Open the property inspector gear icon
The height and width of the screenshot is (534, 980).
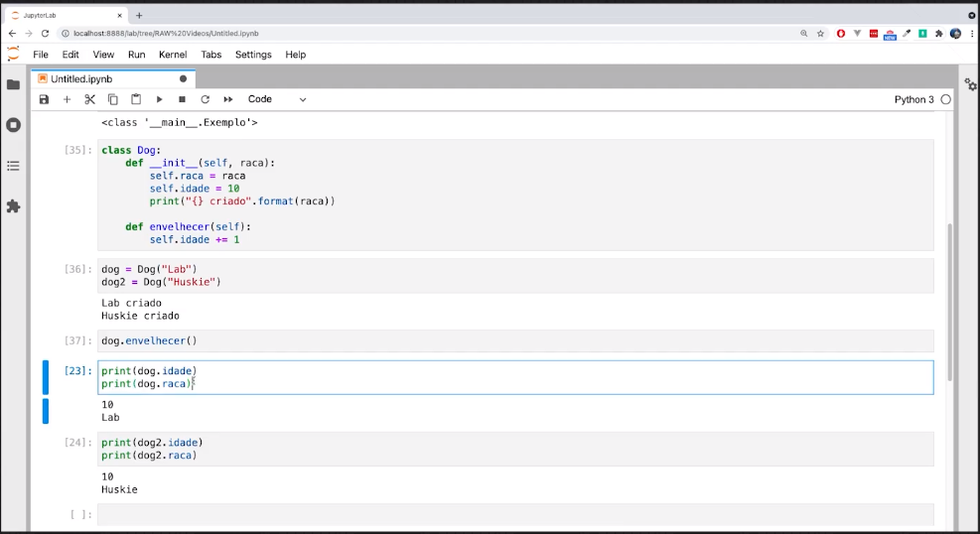[x=970, y=84]
